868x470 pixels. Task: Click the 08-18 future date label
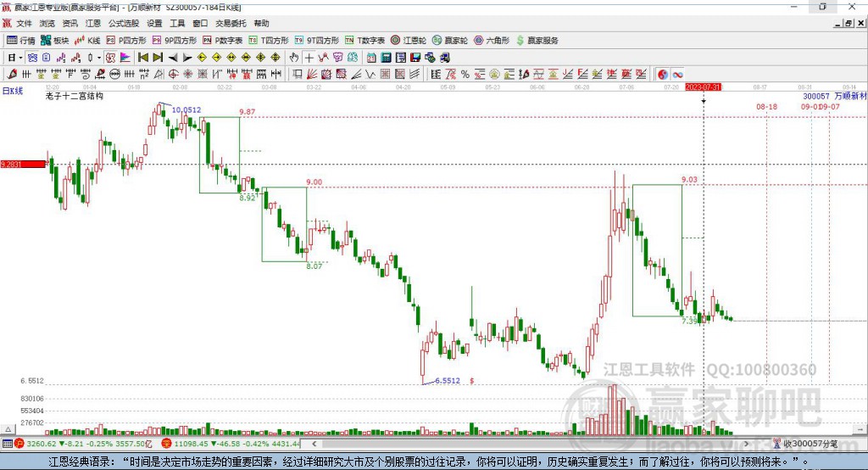tap(766, 106)
